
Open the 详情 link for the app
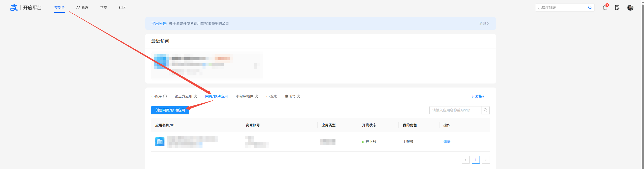tap(447, 142)
